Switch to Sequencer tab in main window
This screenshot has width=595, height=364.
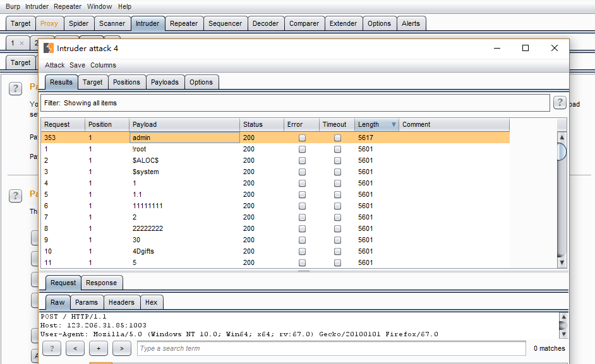tap(225, 23)
